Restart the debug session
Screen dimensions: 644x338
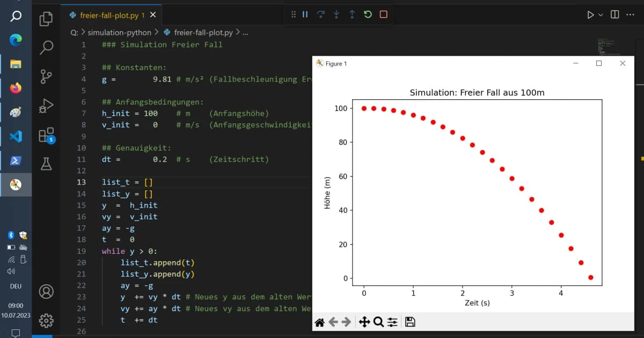point(368,14)
